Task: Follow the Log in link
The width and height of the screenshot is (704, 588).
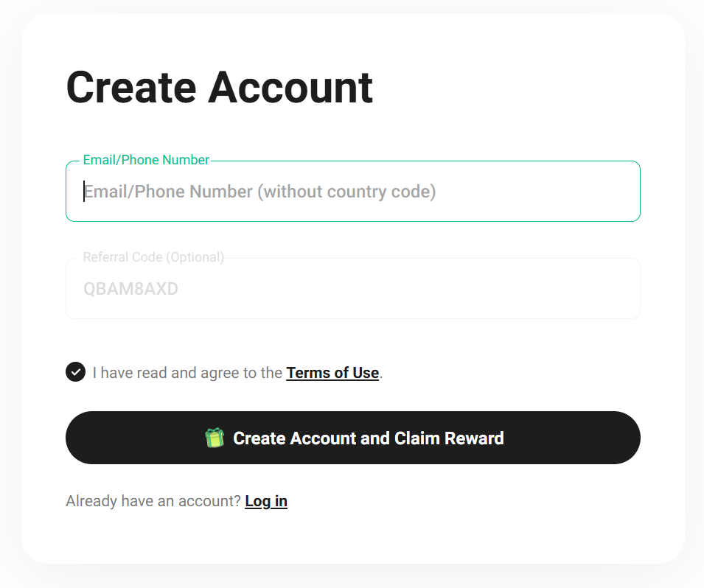Action: pyautogui.click(x=266, y=502)
